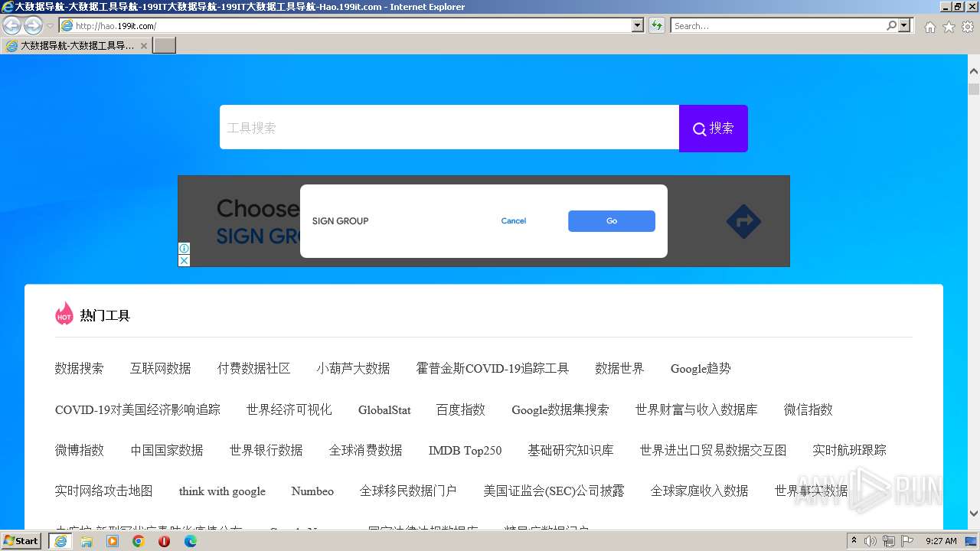Open the 全球移民数据门户 link
980x551 pixels.
pos(408,491)
